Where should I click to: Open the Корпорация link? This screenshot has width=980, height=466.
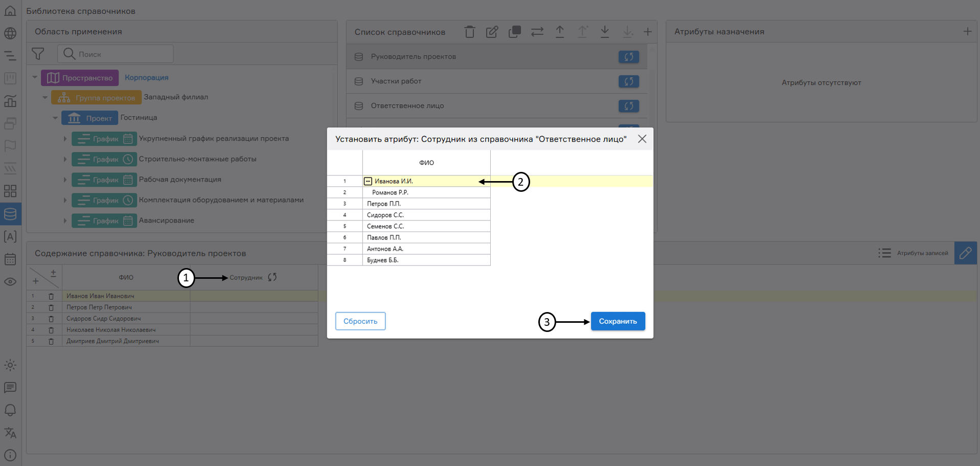tap(146, 77)
